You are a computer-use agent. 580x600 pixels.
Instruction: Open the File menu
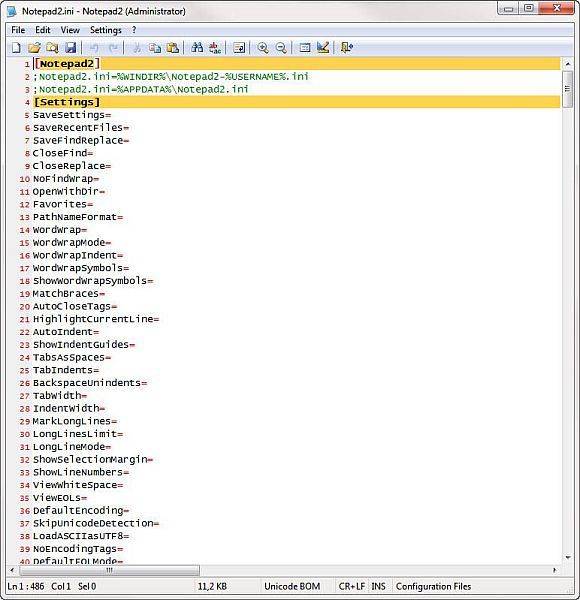tap(18, 30)
